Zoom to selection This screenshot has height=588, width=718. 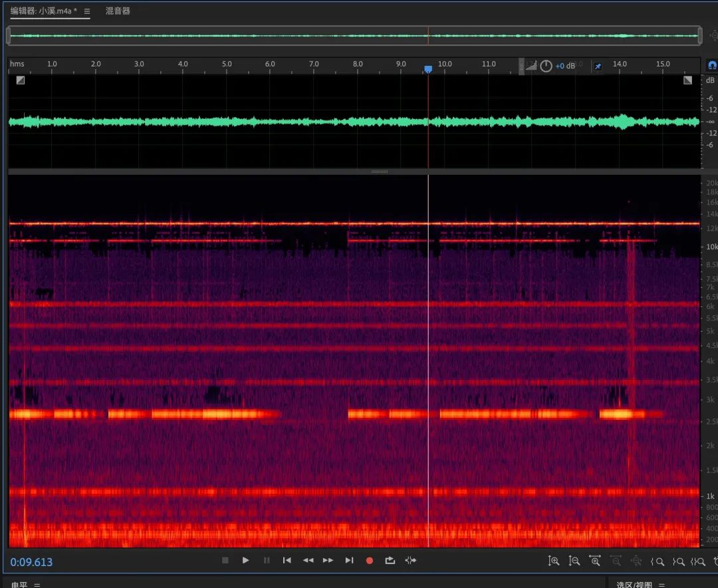[x=698, y=561]
